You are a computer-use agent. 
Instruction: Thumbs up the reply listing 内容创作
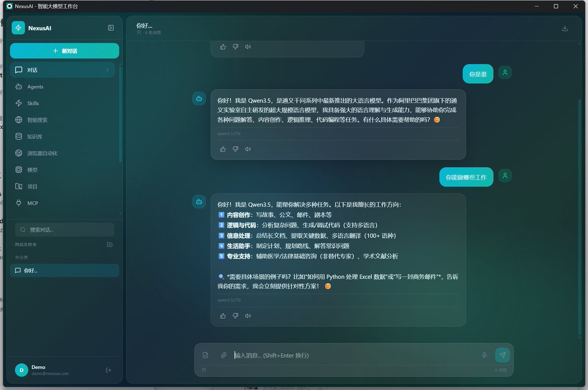pyautogui.click(x=223, y=316)
